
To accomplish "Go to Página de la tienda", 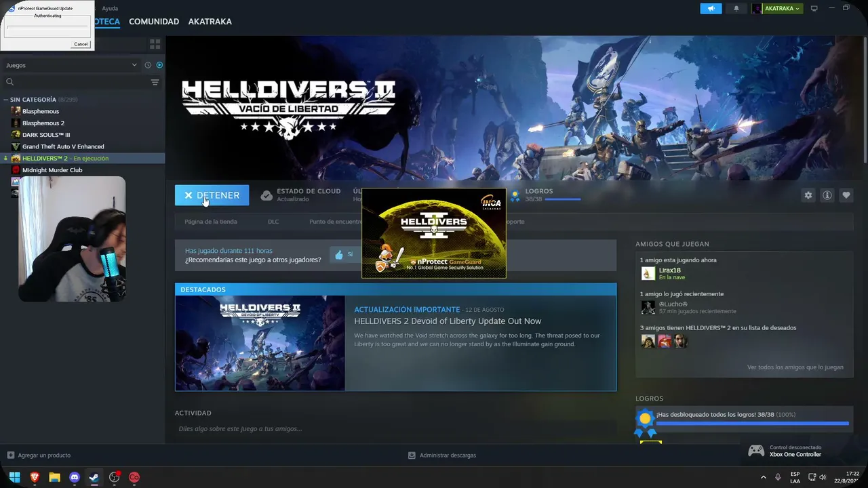I will (211, 222).
